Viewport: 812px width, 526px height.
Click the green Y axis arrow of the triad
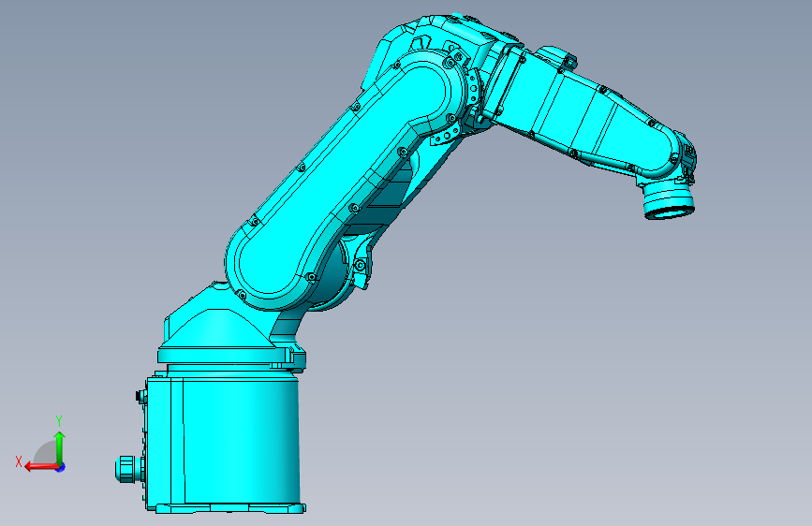click(60, 447)
